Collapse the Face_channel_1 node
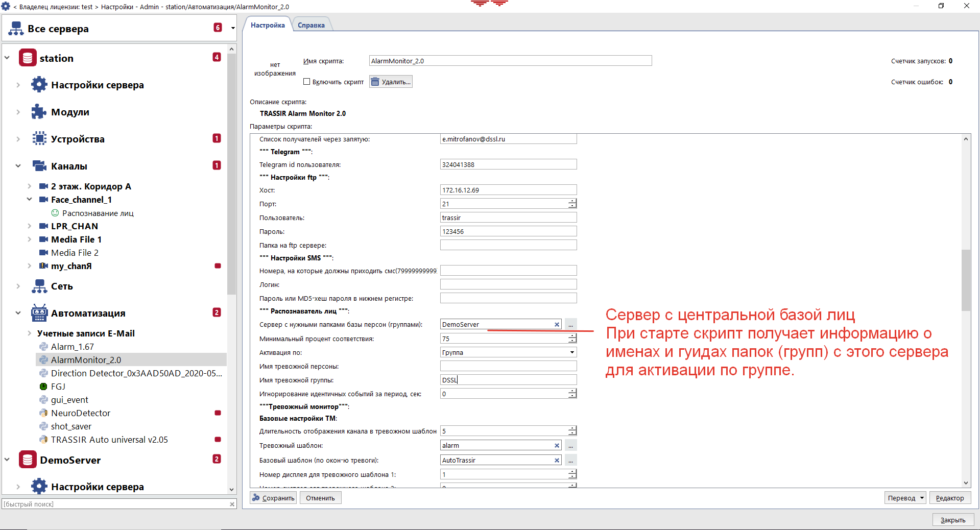 pyautogui.click(x=30, y=200)
